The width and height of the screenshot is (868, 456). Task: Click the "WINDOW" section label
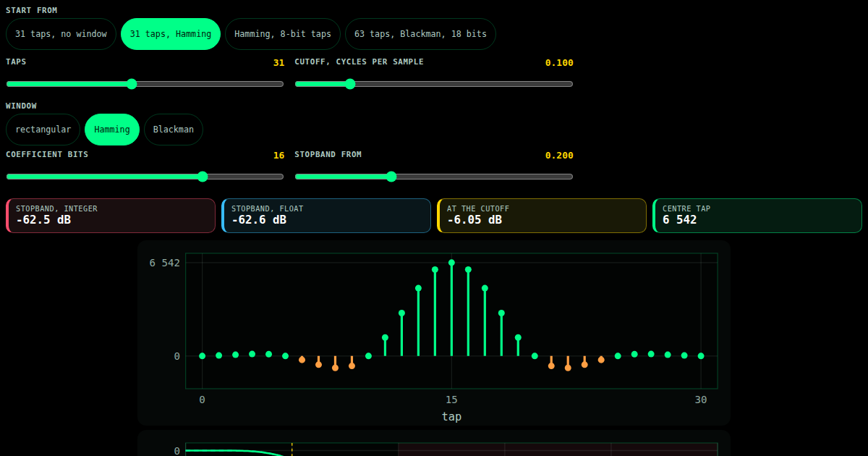coord(22,106)
